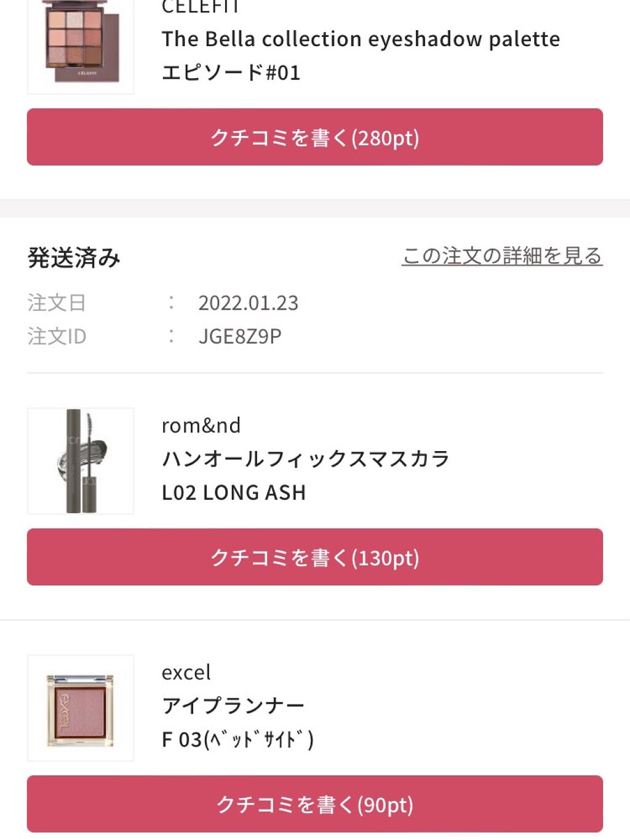The height and width of the screenshot is (840, 630).
Task: Click the order date 2022.01.23
Action: (248, 303)
